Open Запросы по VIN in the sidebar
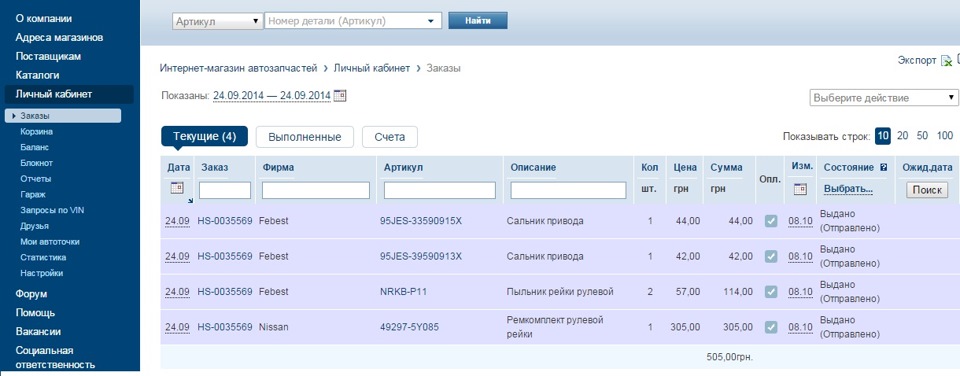The image size is (960, 376). tap(52, 210)
